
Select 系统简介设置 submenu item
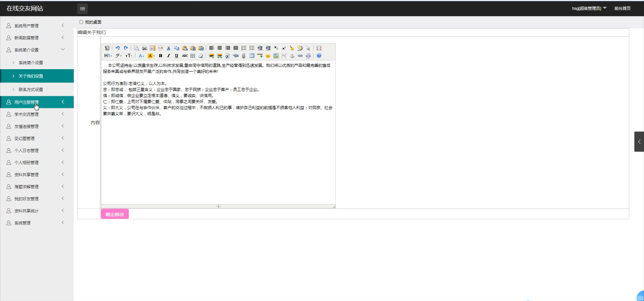(x=31, y=63)
